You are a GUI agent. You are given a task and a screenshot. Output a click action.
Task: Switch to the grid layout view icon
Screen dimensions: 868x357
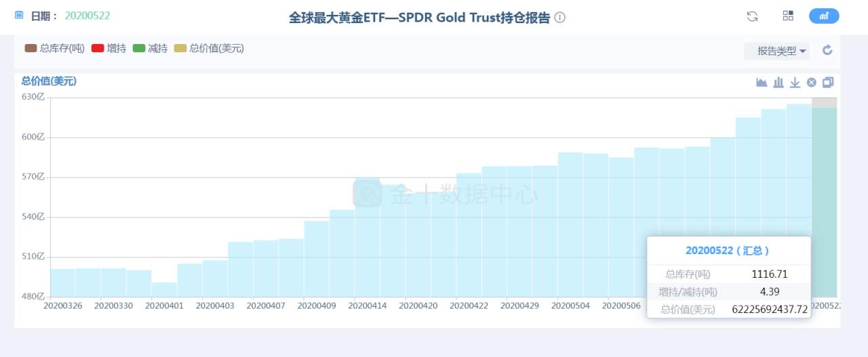(x=788, y=16)
